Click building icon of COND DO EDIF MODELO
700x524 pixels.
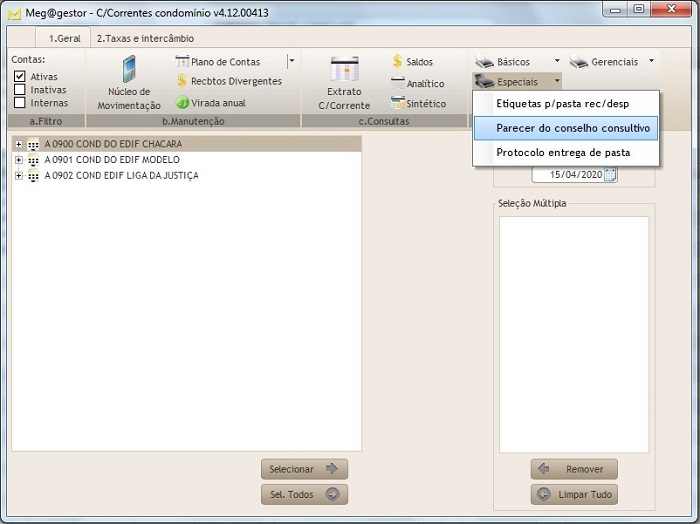[x=33, y=160]
